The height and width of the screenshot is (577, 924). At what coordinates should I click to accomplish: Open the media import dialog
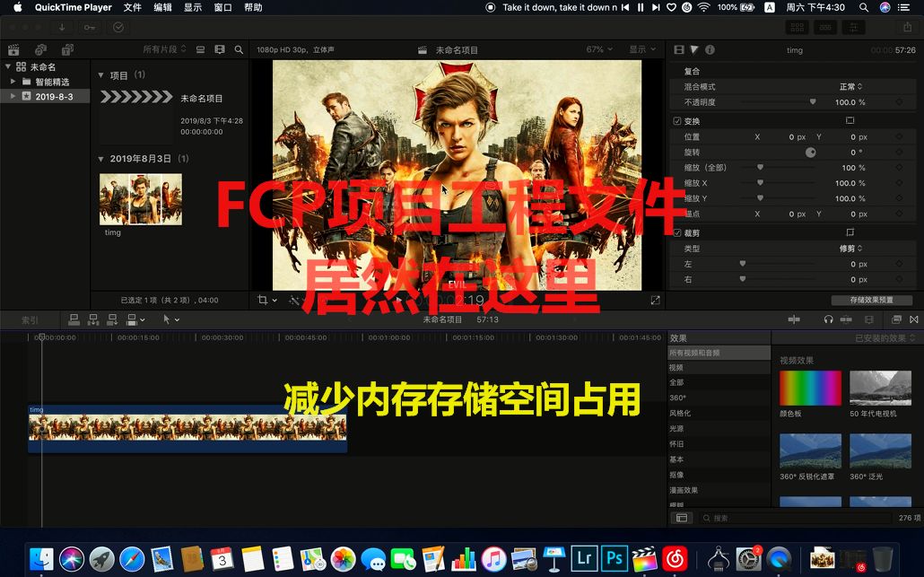62,28
